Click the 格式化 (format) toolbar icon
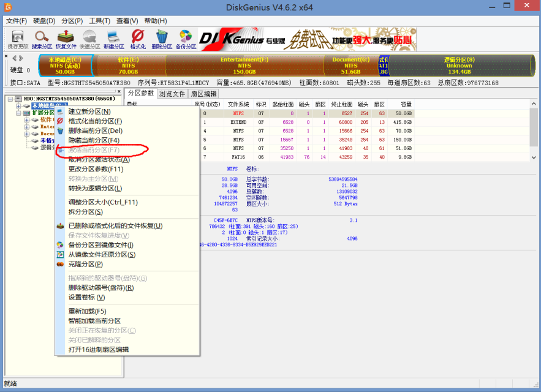Image resolution: width=541 pixels, height=392 pixels. click(138, 39)
